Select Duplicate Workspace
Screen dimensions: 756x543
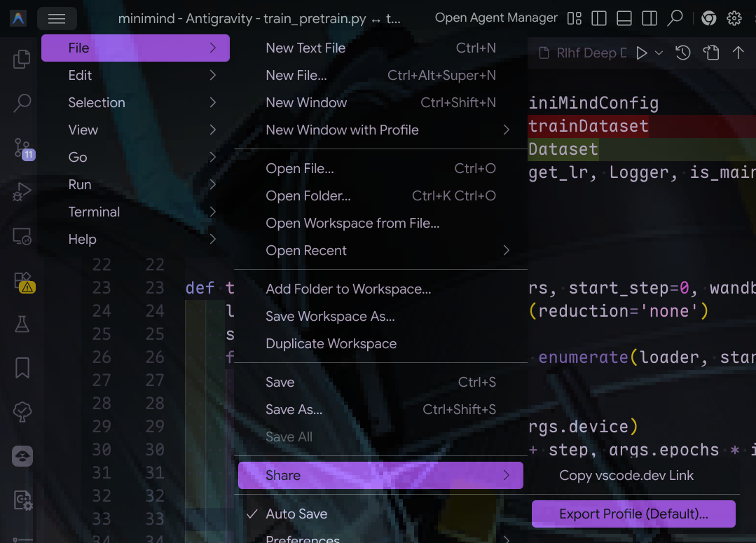[x=380, y=344]
